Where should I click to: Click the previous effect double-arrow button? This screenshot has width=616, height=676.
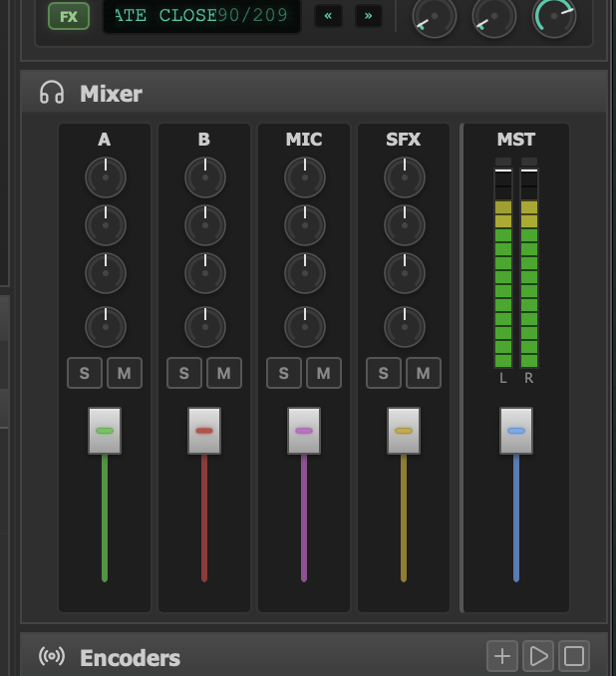tap(328, 16)
